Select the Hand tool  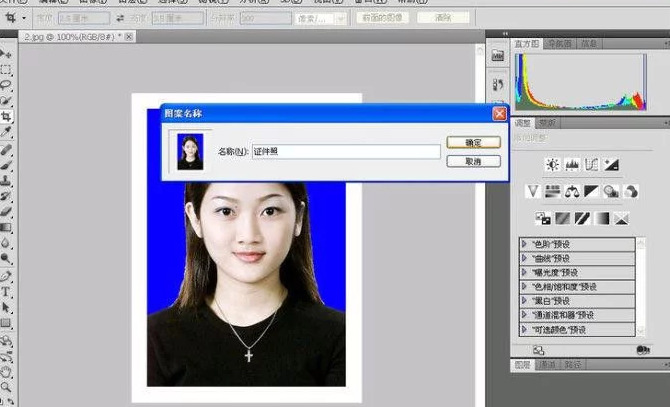point(6,372)
